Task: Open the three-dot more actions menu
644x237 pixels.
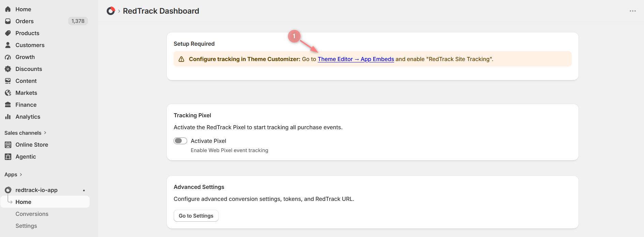Action: (x=633, y=11)
